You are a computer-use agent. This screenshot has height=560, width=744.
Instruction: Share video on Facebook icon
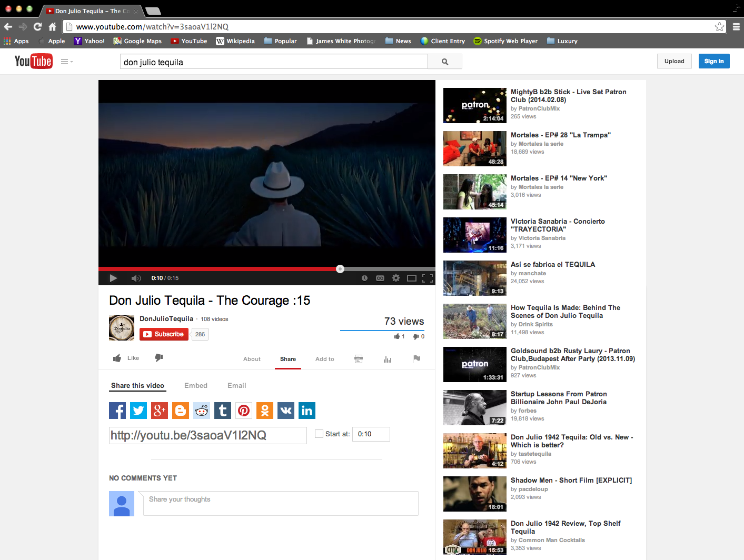pos(117,411)
